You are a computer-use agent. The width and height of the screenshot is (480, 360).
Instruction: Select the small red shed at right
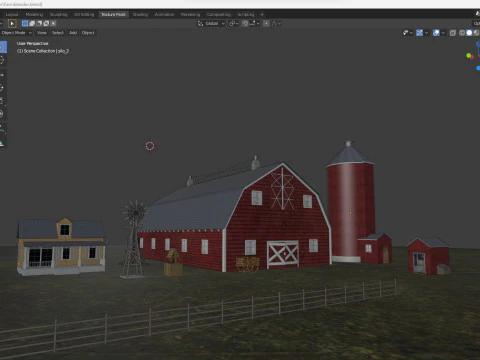coord(428,256)
